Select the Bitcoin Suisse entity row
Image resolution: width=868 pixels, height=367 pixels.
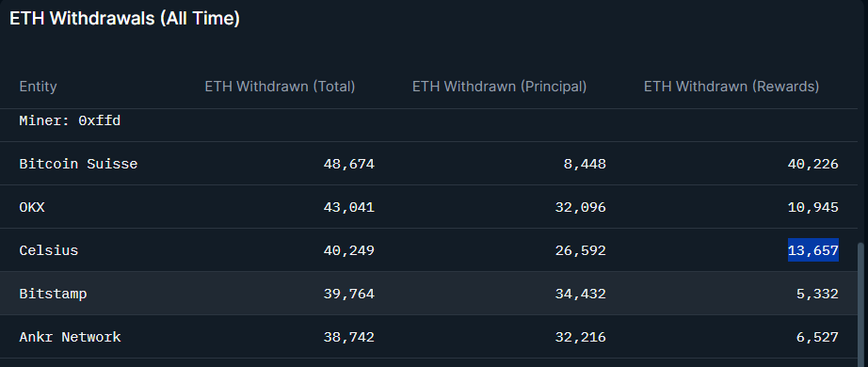pos(429,164)
